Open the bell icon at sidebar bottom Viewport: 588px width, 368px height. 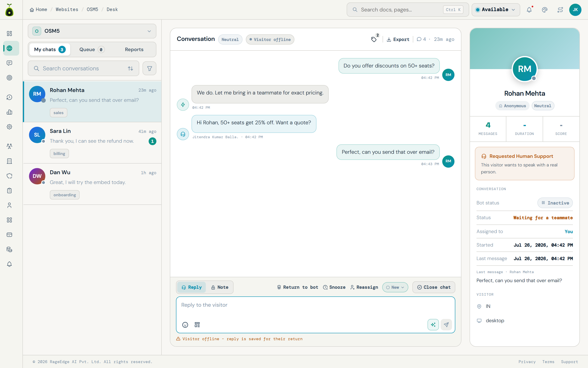coord(9,264)
